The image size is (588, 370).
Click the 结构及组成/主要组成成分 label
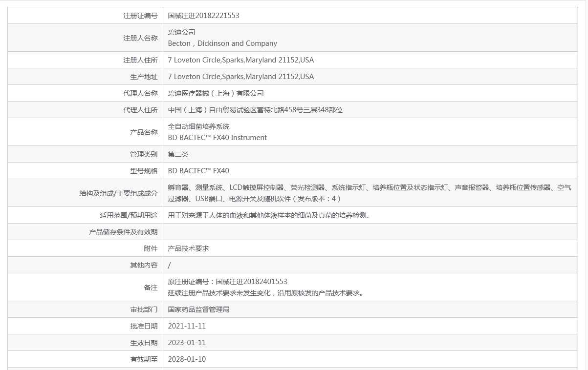coord(119,193)
